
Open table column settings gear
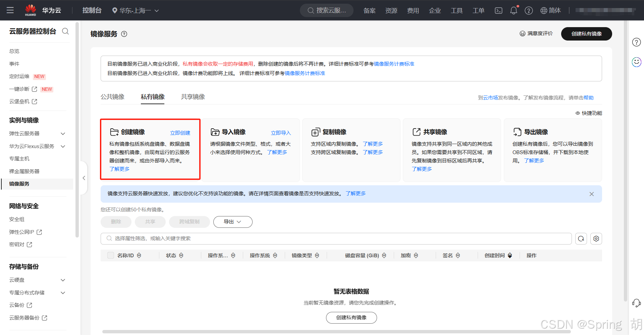click(x=596, y=239)
